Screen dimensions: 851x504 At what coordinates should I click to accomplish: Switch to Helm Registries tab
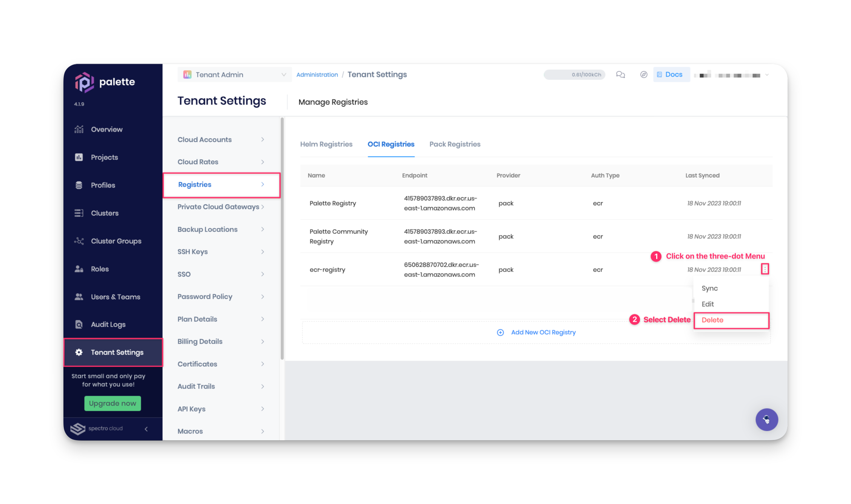click(x=326, y=144)
